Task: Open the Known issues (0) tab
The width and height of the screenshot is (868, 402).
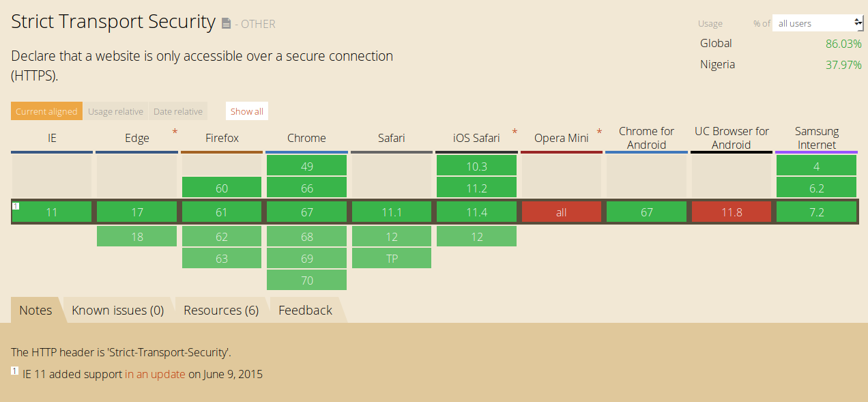Action: pyautogui.click(x=118, y=310)
